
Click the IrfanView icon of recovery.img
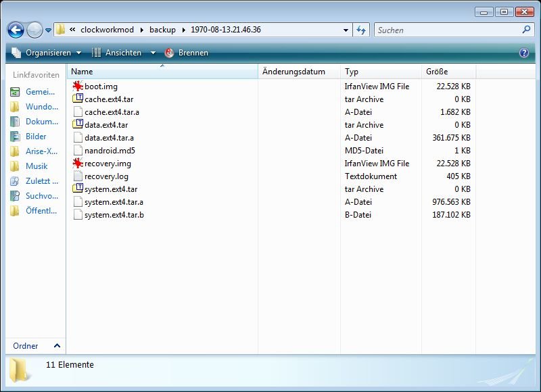click(x=78, y=163)
